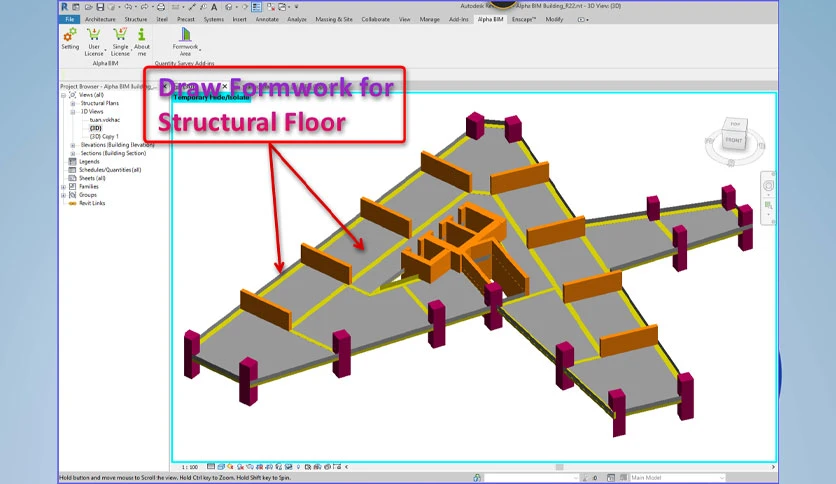
Task: Click the Detail Level icon in view control bar
Action: pyautogui.click(x=211, y=467)
